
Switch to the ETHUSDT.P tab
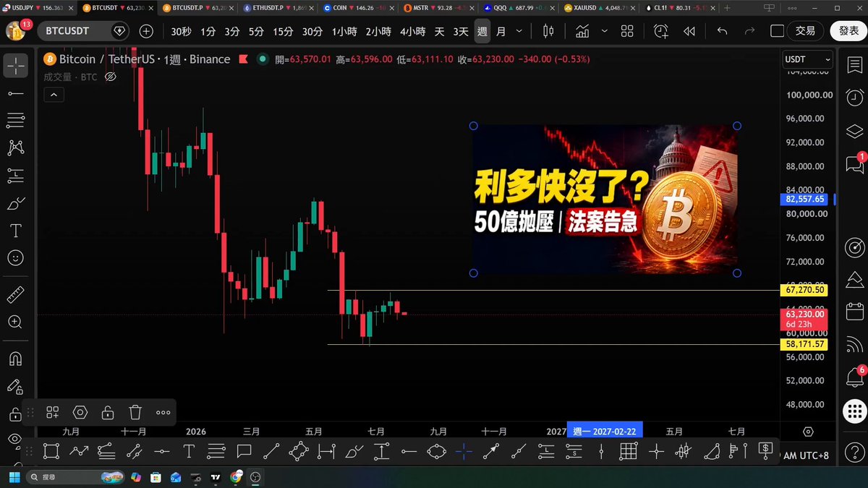pos(277,7)
